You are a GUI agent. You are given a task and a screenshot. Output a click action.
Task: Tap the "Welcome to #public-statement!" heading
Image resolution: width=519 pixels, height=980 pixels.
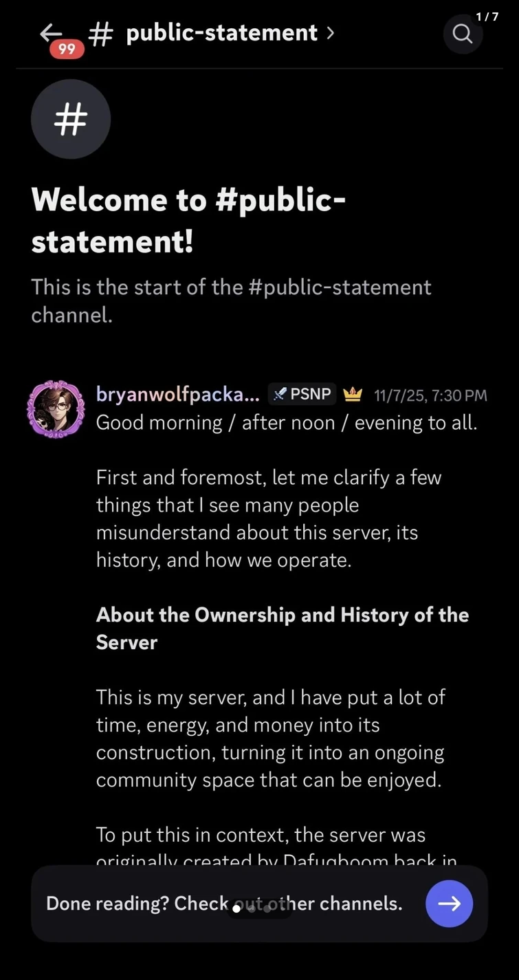[188, 221]
